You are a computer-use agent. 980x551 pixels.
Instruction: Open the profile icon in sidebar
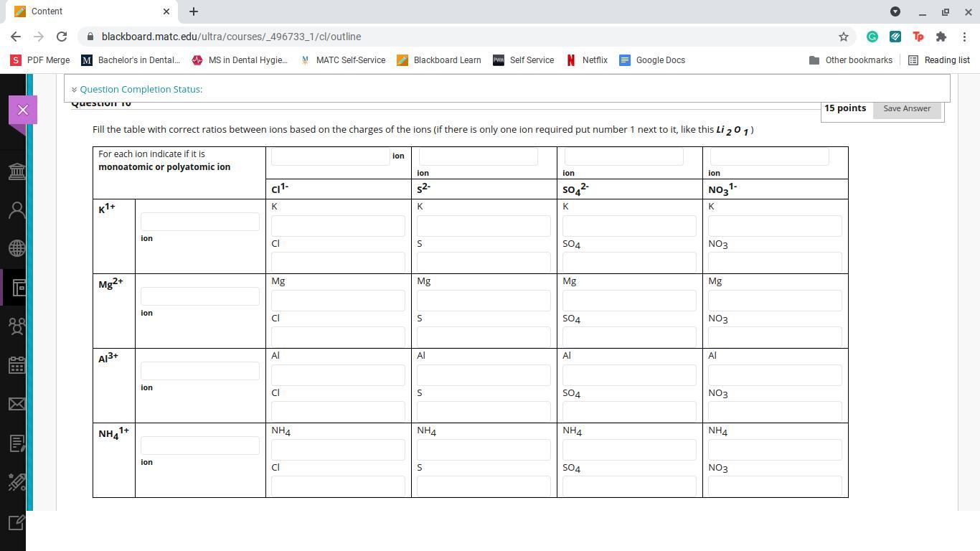pyautogui.click(x=17, y=210)
